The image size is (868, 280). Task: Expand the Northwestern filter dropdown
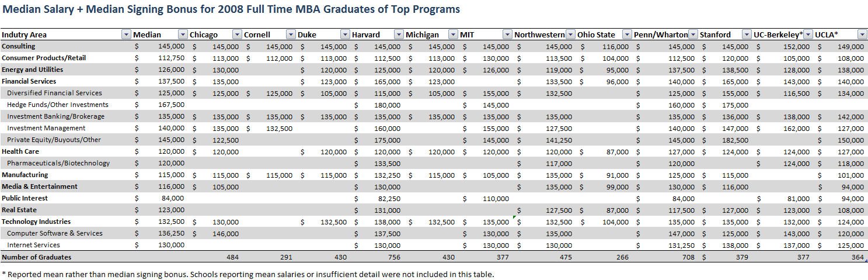(x=570, y=34)
